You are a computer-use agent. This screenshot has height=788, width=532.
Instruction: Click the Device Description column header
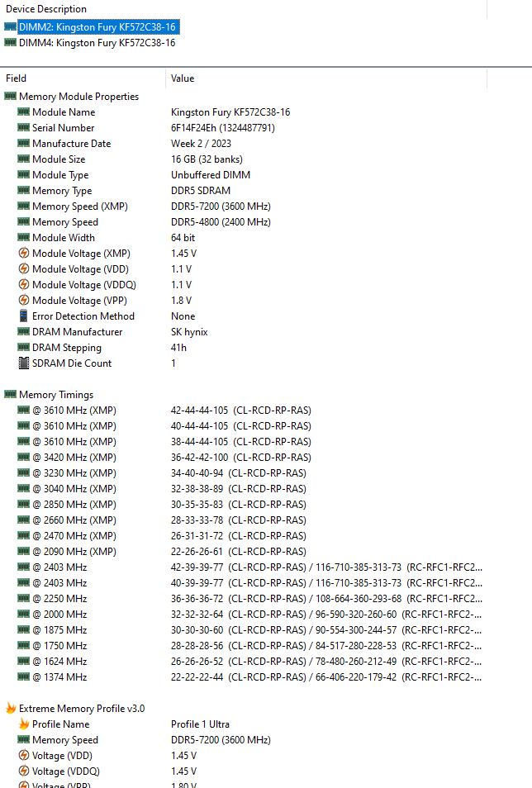click(244, 9)
